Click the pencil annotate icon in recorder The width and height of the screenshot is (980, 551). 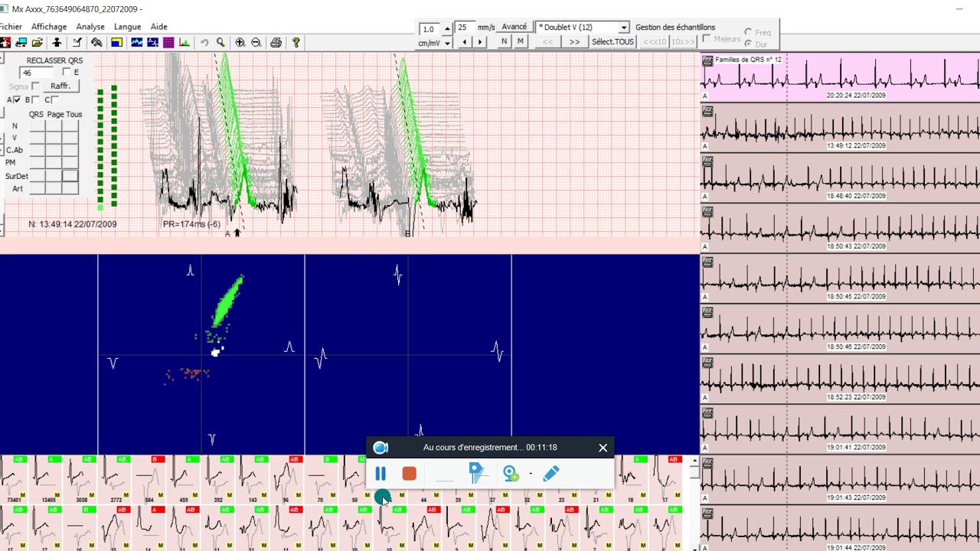[550, 474]
